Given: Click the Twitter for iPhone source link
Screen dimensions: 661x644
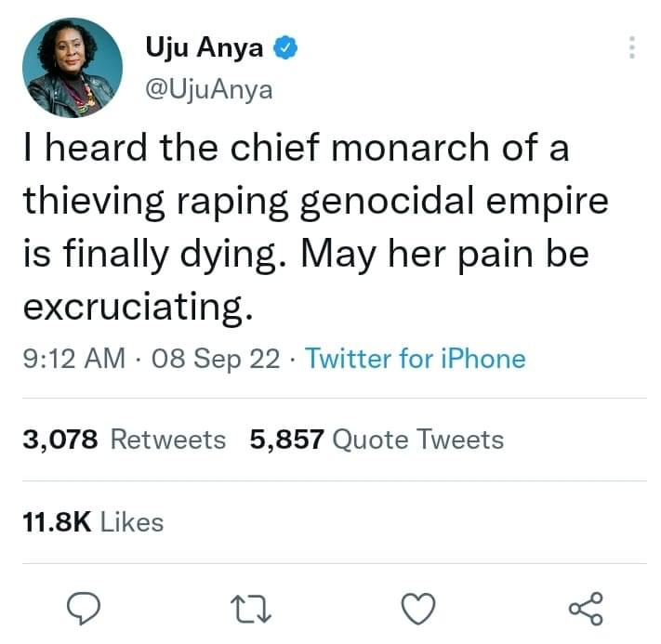Looking at the screenshot, I should tap(415, 359).
